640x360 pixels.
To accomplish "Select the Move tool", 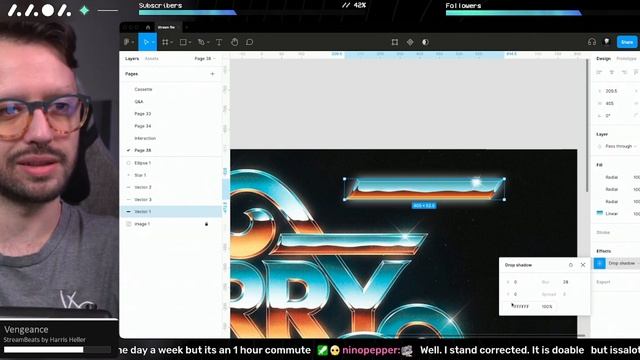I will click(x=146, y=42).
